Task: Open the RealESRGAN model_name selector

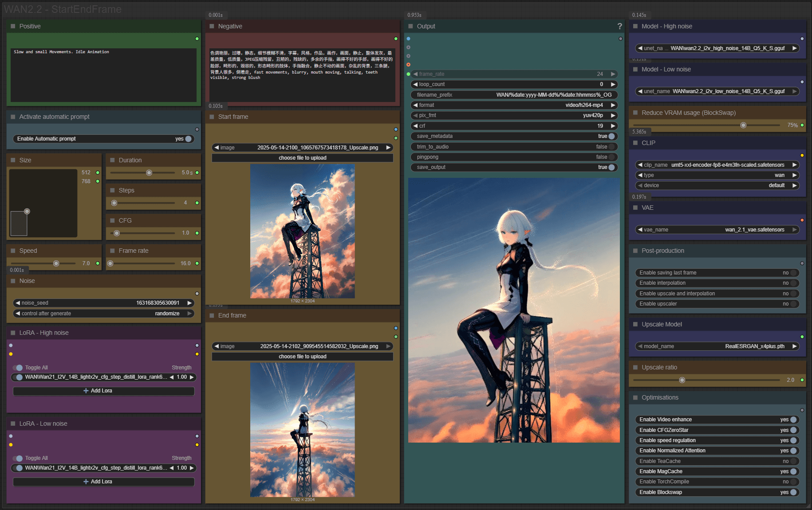Action: tap(717, 346)
